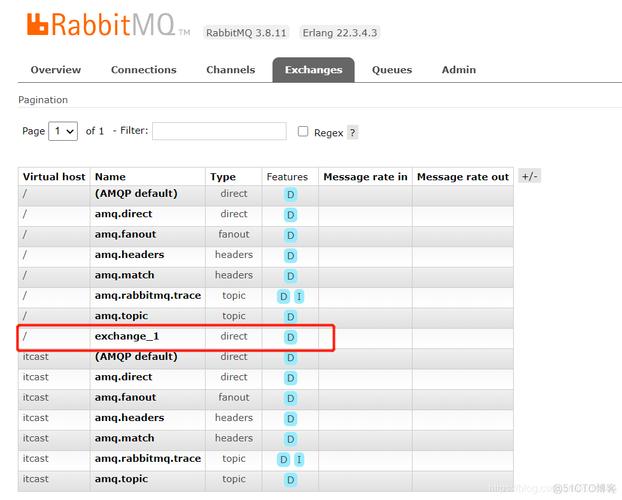This screenshot has height=500, width=622.
Task: Click 'direct' type in exchange_1 row
Action: click(x=234, y=337)
